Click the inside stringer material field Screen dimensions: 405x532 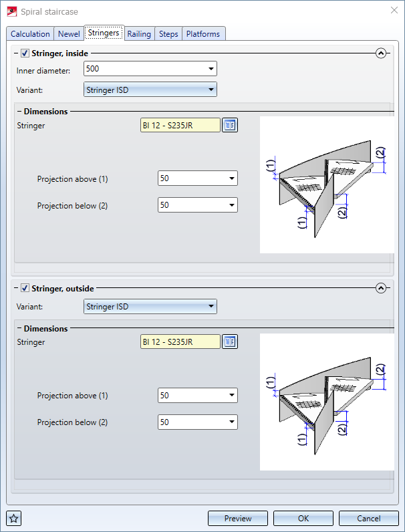(180, 125)
